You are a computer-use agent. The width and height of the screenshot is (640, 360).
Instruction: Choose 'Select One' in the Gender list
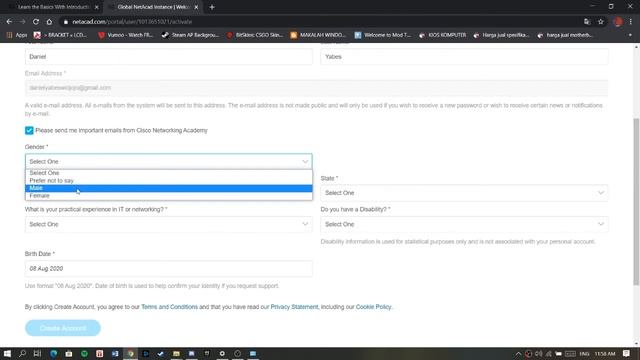tap(169, 173)
